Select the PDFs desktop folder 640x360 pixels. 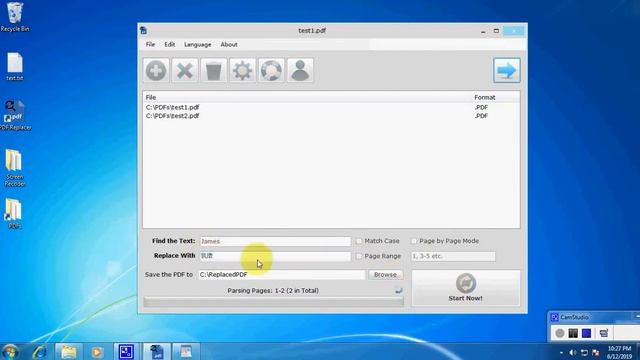14,213
